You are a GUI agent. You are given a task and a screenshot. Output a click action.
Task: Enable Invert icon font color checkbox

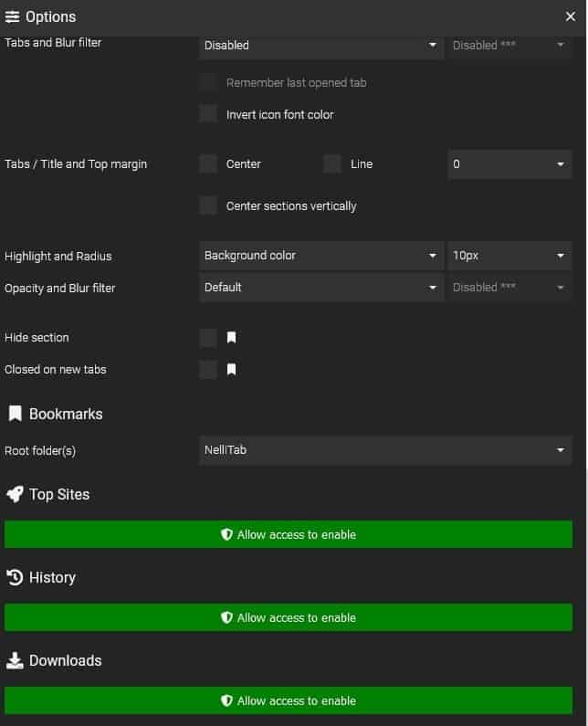208,114
